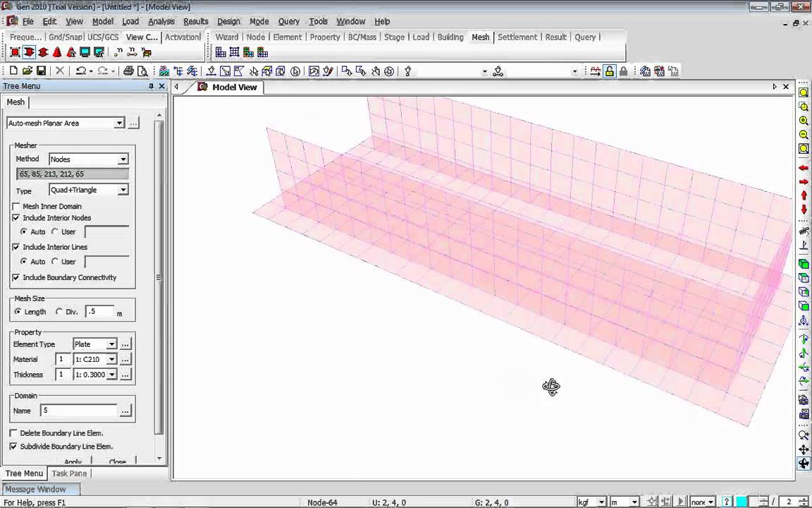Check Delete Boundary Line Elem.
Image resolution: width=812 pixels, height=508 pixels.
(x=13, y=433)
